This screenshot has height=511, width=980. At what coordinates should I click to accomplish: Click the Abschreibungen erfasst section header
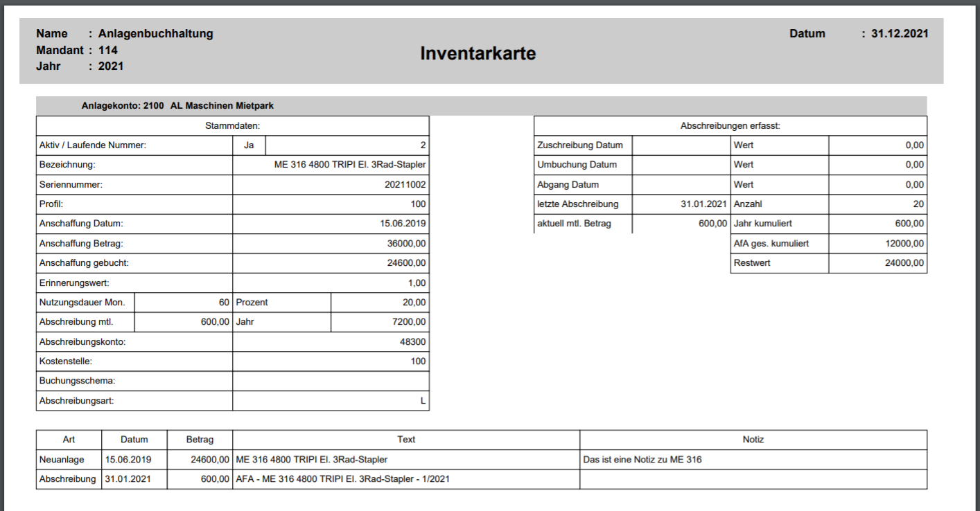coord(729,125)
